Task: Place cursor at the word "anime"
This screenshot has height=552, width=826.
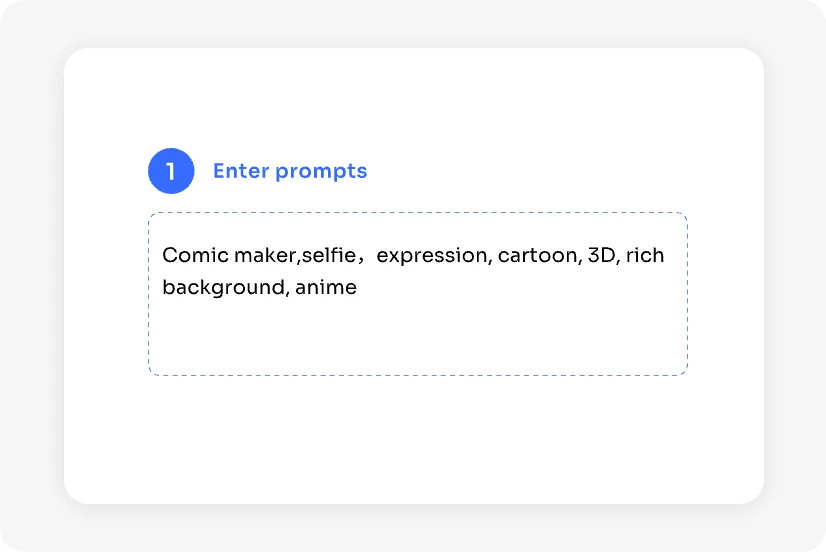Action: click(x=326, y=288)
